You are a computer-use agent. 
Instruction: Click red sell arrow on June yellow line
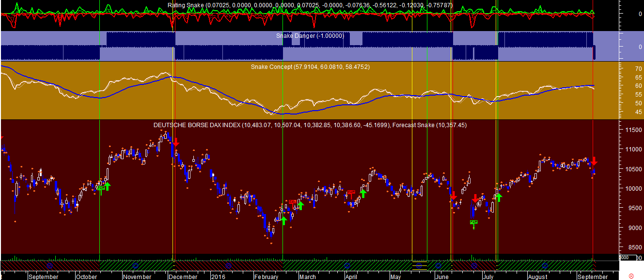point(454,196)
